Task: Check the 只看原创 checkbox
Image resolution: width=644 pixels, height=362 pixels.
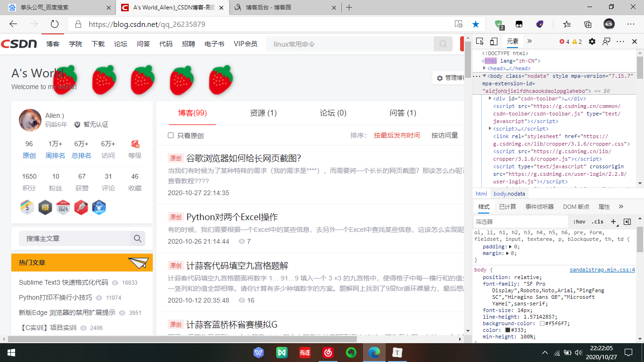Action: tap(171, 135)
